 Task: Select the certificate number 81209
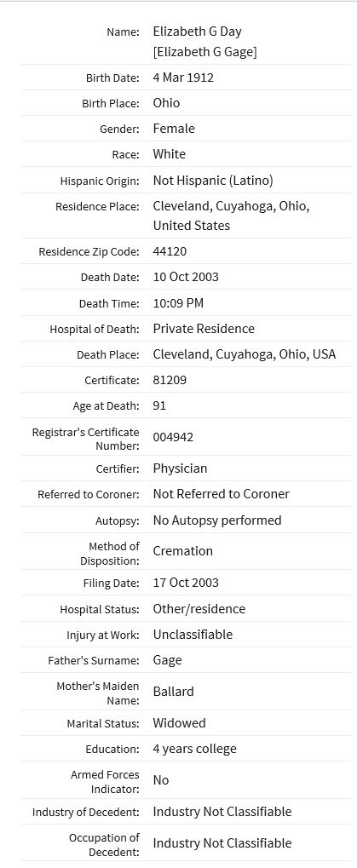point(170,380)
